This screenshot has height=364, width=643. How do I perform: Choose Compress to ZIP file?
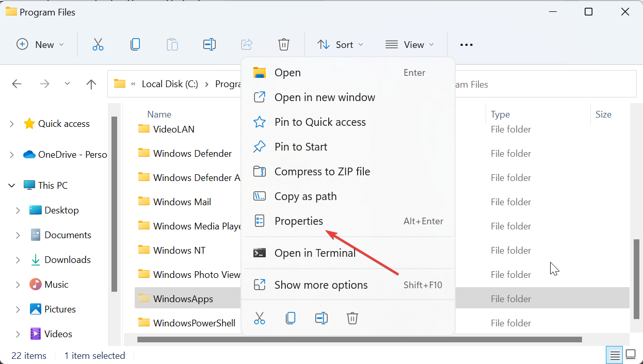pyautogui.click(x=321, y=171)
